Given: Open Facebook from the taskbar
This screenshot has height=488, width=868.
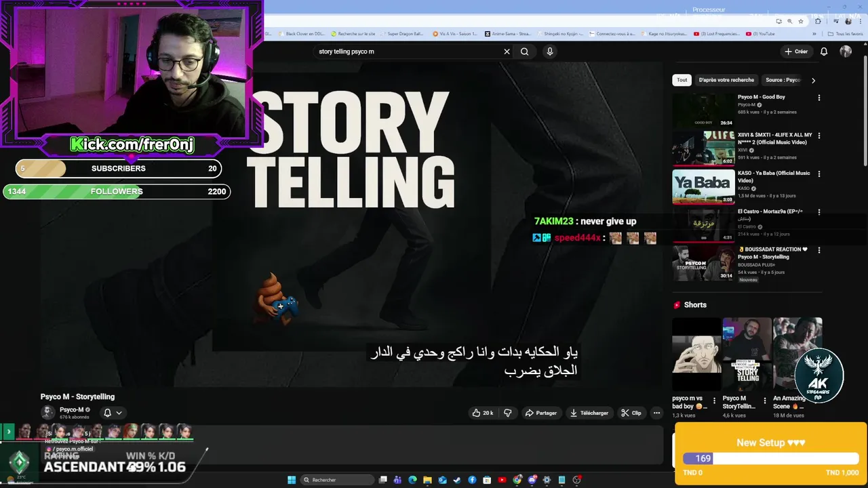Looking at the screenshot, I should pos(472,480).
